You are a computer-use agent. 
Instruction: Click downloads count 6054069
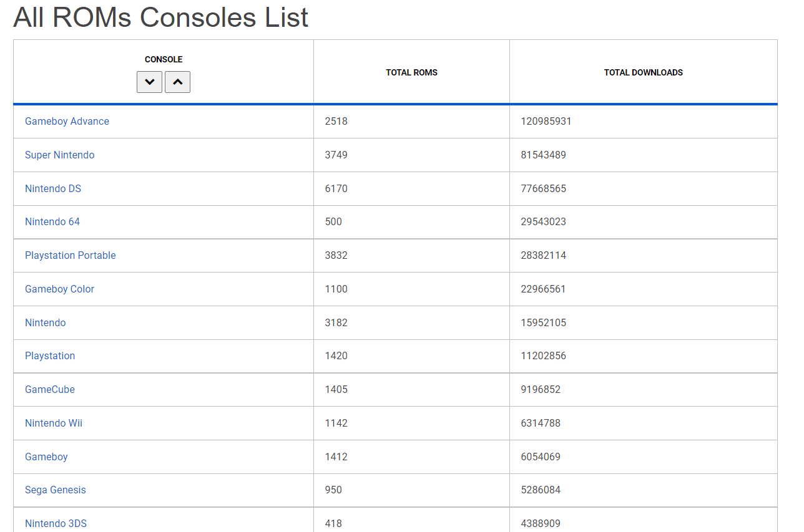[x=541, y=457]
